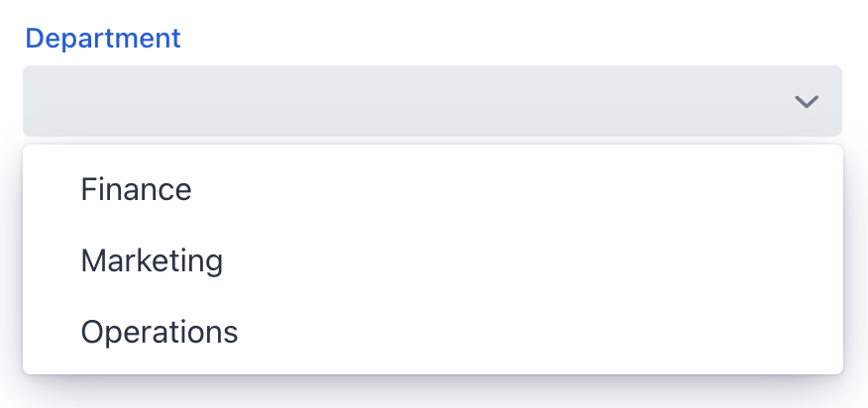Screen dimensions: 868x408
Task: Set Department to Marketing
Action: tap(152, 260)
